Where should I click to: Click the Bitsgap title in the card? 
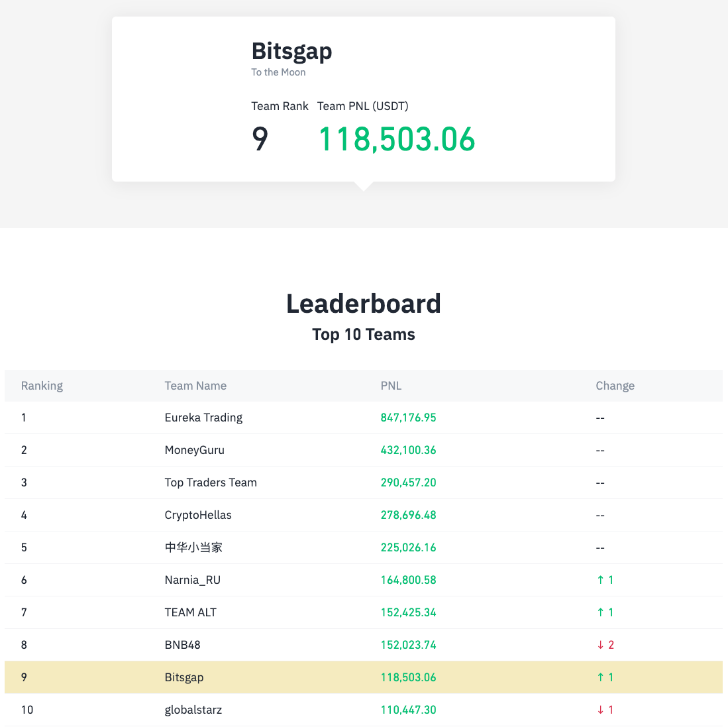[291, 52]
